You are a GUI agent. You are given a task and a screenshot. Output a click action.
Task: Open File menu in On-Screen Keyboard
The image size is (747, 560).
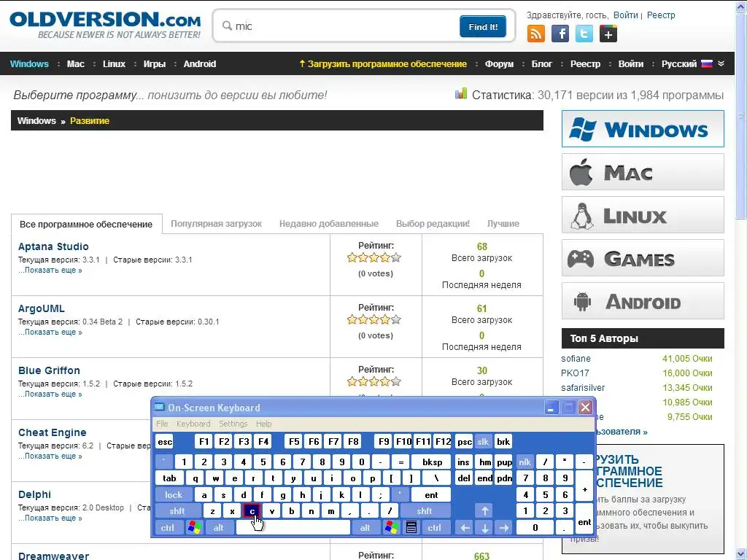click(162, 424)
